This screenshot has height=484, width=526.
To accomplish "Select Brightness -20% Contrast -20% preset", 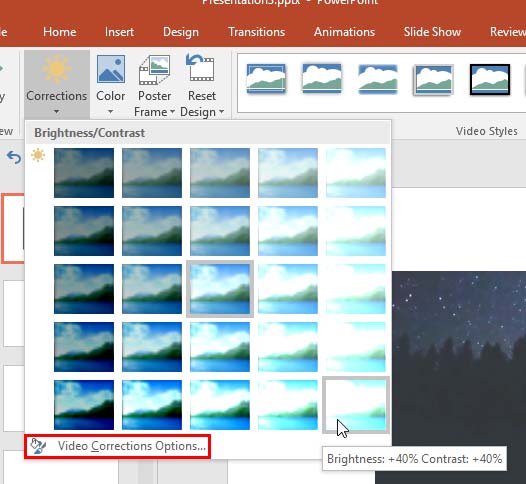I will tap(152, 231).
